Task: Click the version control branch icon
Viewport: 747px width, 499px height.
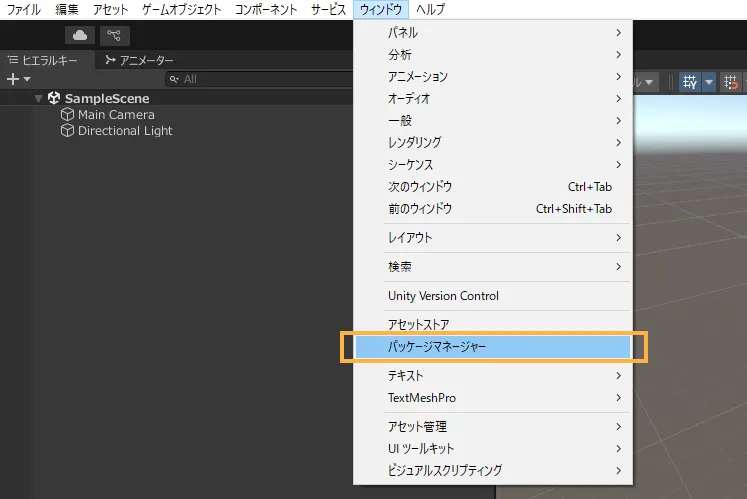Action: (x=114, y=35)
